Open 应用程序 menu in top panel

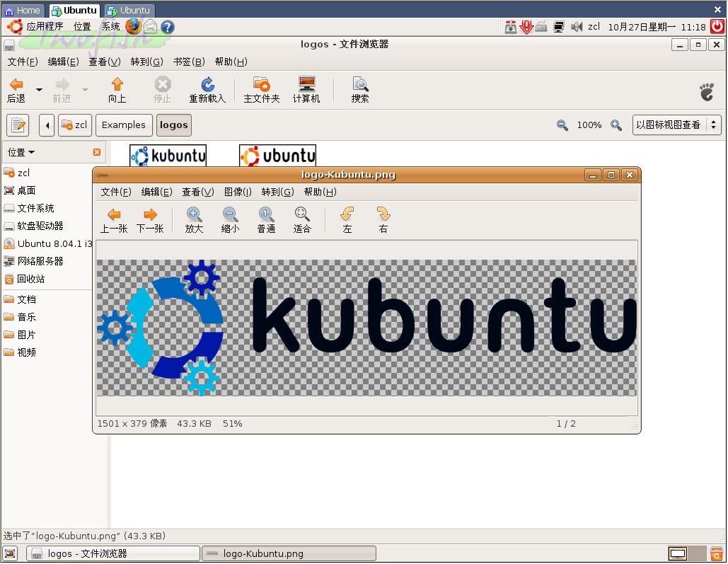coord(45,26)
